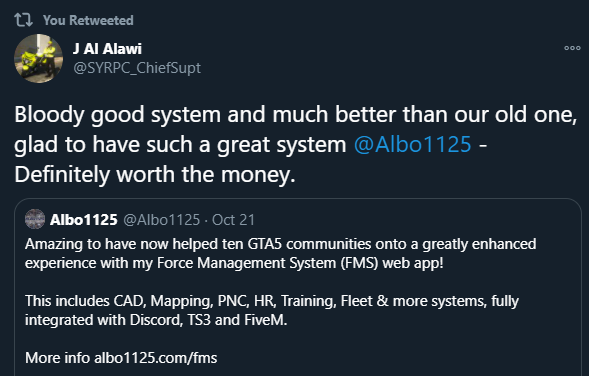Open the @SYRPC_ChiefSupt handle link
Viewport: 589px width, 376px height.
tap(137, 68)
